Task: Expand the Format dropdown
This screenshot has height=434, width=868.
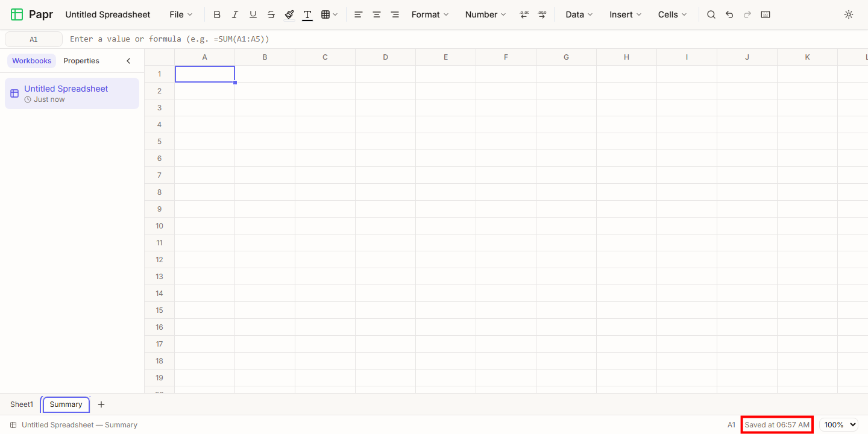Action: (x=430, y=14)
